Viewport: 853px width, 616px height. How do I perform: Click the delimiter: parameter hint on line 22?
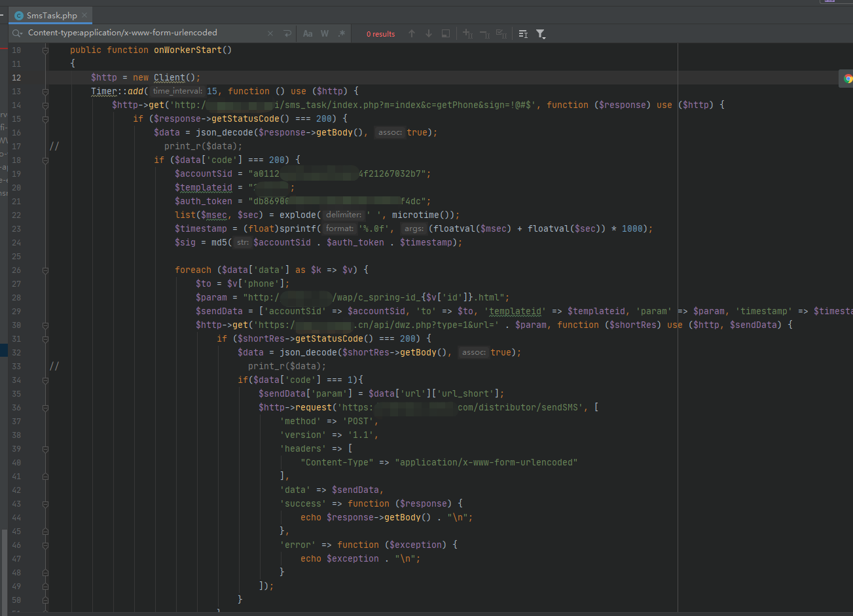click(x=344, y=215)
